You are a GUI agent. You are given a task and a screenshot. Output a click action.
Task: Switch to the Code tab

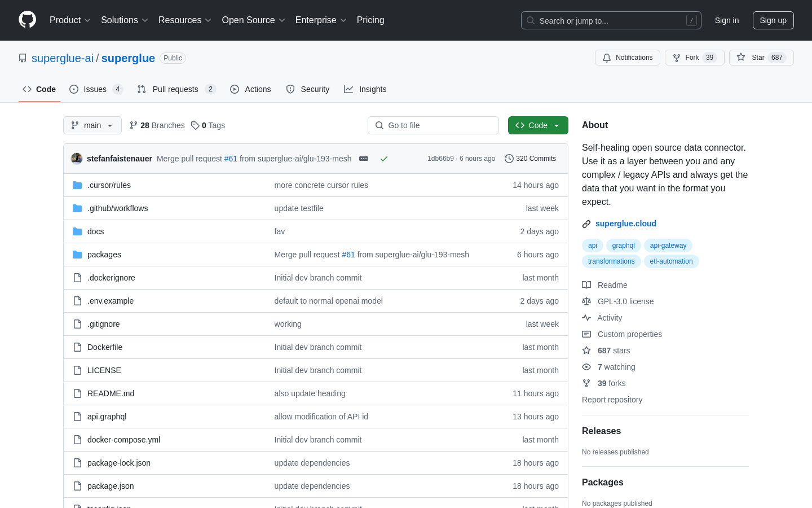tap(39, 89)
